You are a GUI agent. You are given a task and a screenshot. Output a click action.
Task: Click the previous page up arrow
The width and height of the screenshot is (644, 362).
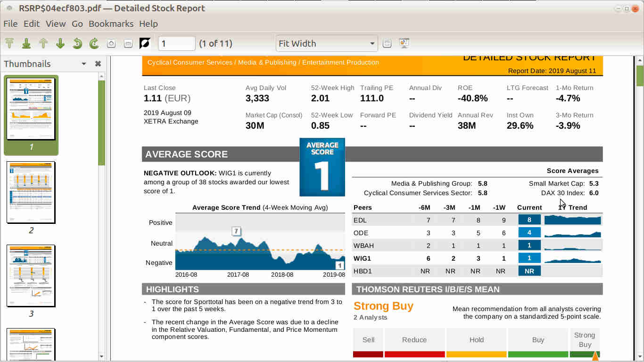[43, 43]
